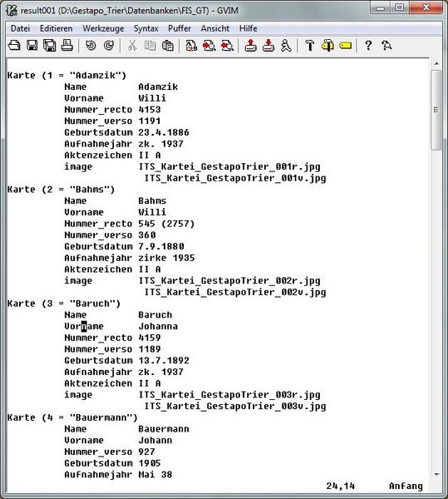The width and height of the screenshot is (448, 499).
Task: Open the Datei menu
Action: 20,28
